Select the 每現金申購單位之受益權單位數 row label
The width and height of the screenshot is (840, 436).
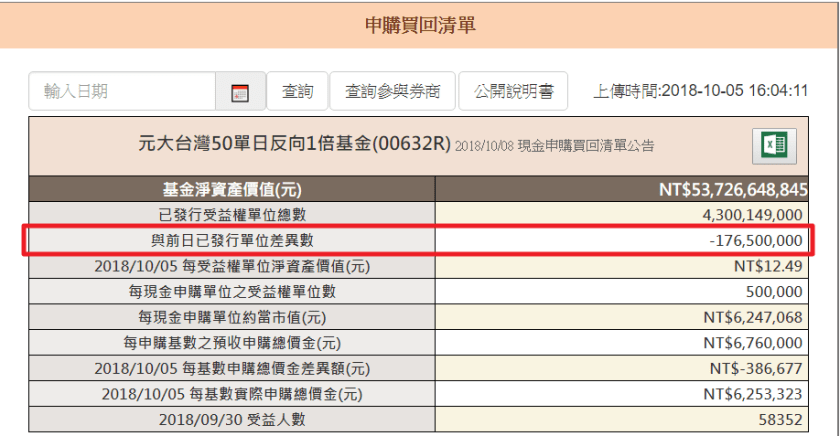click(232, 292)
